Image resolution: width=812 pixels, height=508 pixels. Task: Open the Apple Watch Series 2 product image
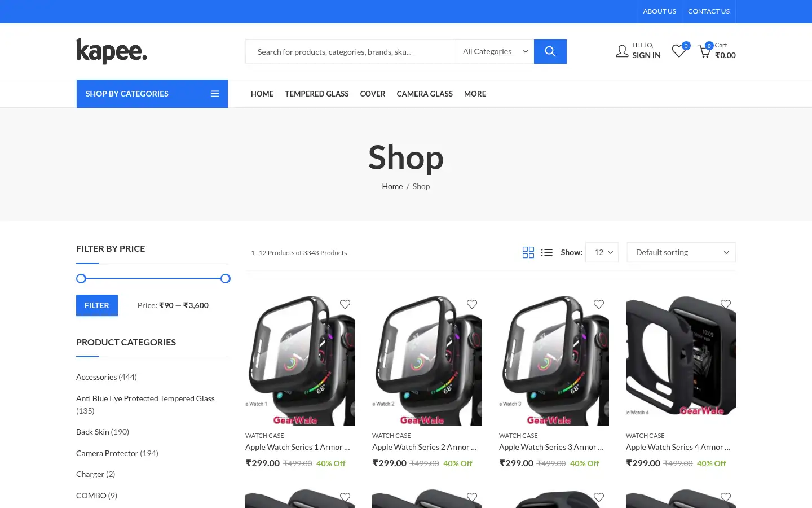pyautogui.click(x=427, y=360)
